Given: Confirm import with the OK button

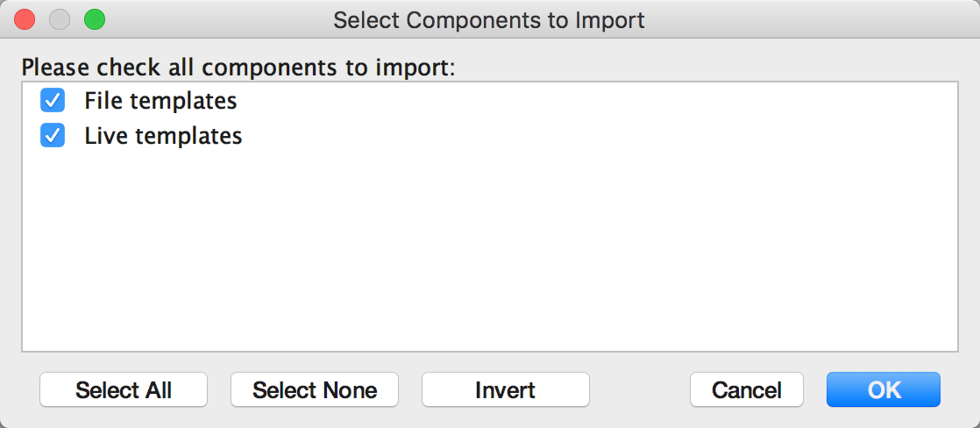Looking at the screenshot, I should click(x=884, y=389).
